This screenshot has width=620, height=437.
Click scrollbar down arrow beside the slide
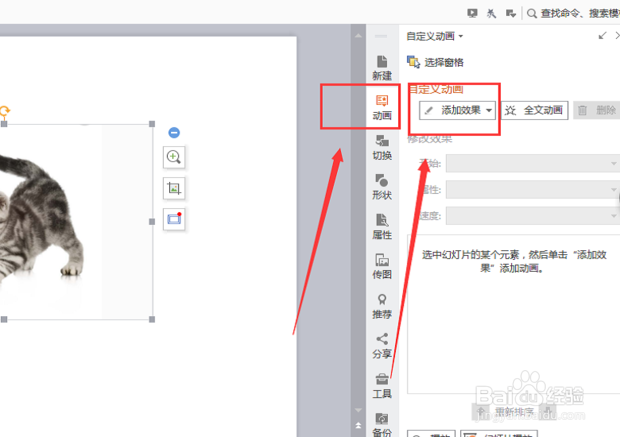pos(358,410)
